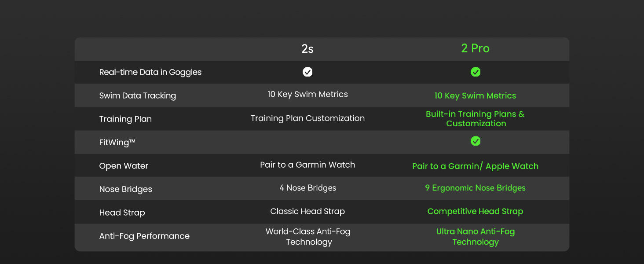The width and height of the screenshot is (644, 264).
Task: Click the Real-time Data in Goggles row label
Action: click(x=150, y=72)
